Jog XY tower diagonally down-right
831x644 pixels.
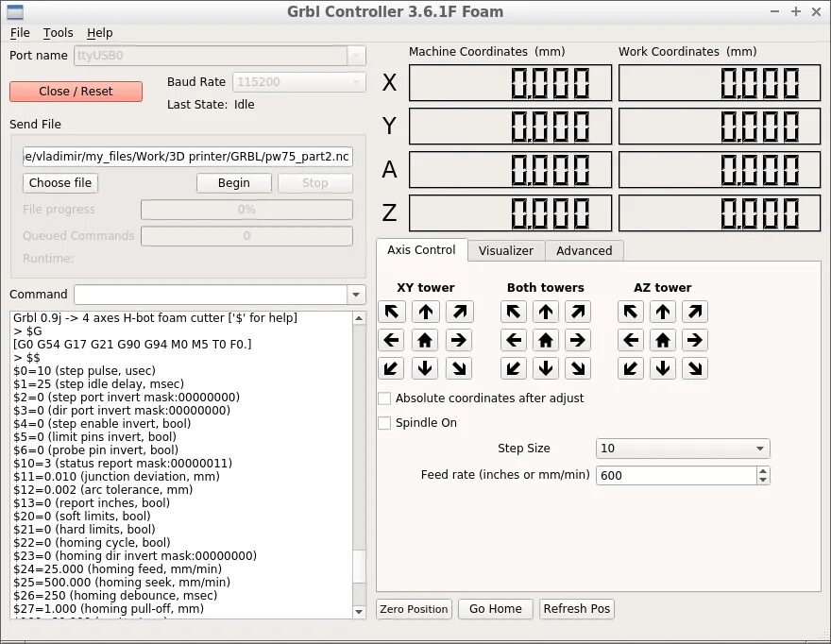pyautogui.click(x=459, y=368)
